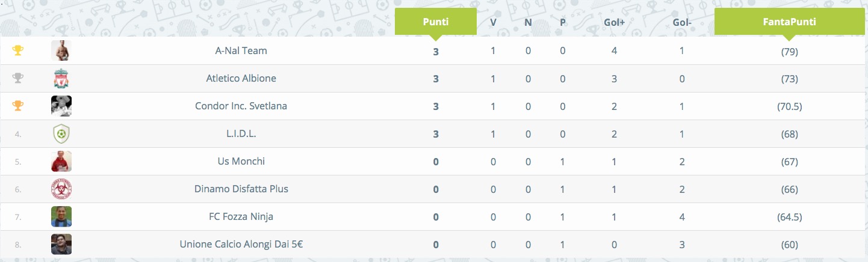The width and height of the screenshot is (868, 262).
Task: Click the silver trophy beside Atletico Albione
Action: 18,78
